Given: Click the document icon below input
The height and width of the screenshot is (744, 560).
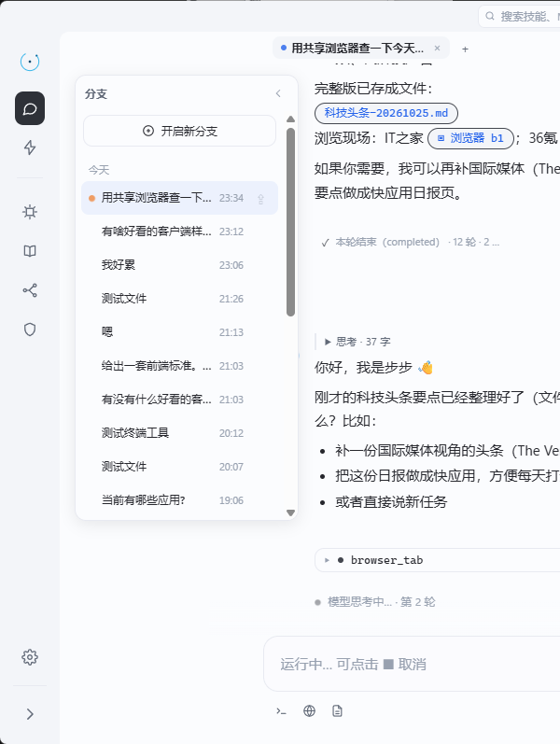Looking at the screenshot, I should (x=338, y=710).
